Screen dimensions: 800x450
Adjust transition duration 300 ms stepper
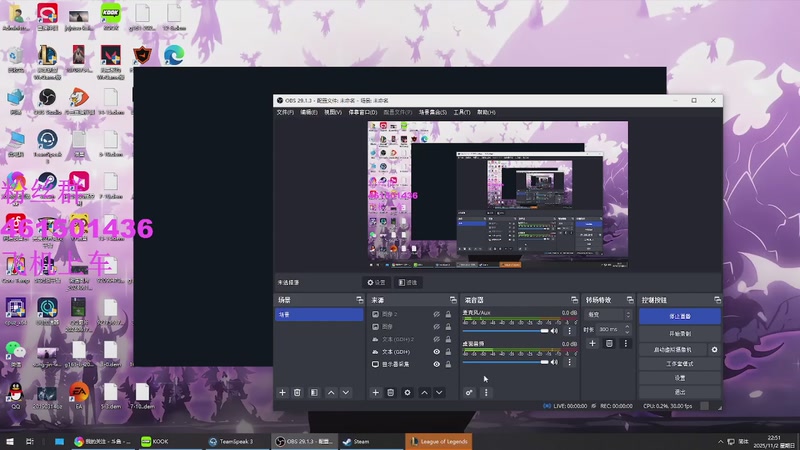[x=628, y=329]
